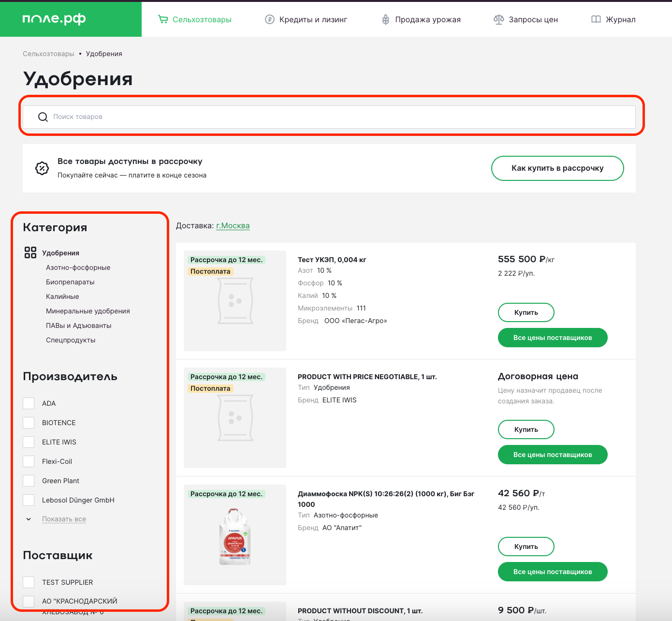Select the Спецпродукты subcategory
The image size is (672, 621).
click(x=71, y=340)
